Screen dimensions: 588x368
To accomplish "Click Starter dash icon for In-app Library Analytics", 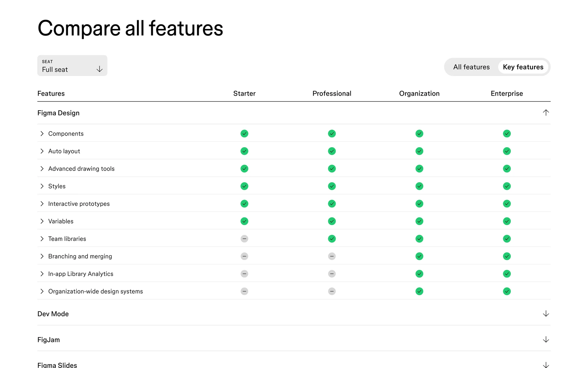I will (x=244, y=274).
